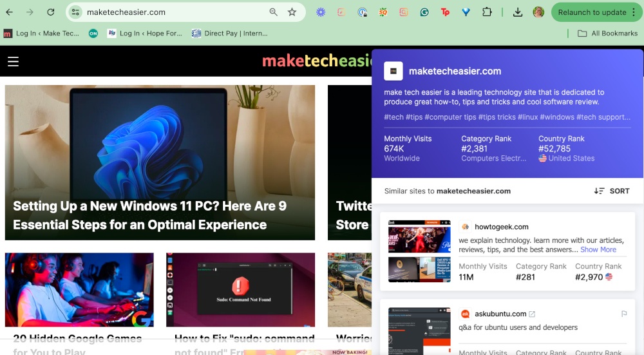Viewport: 644px width, 355px height.
Task: Open site information icon in address bar
Action: (75, 12)
